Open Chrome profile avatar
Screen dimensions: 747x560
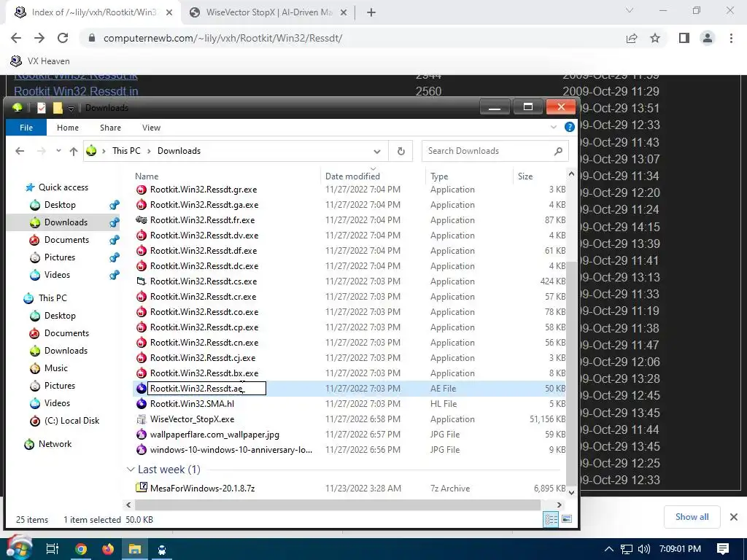point(708,38)
